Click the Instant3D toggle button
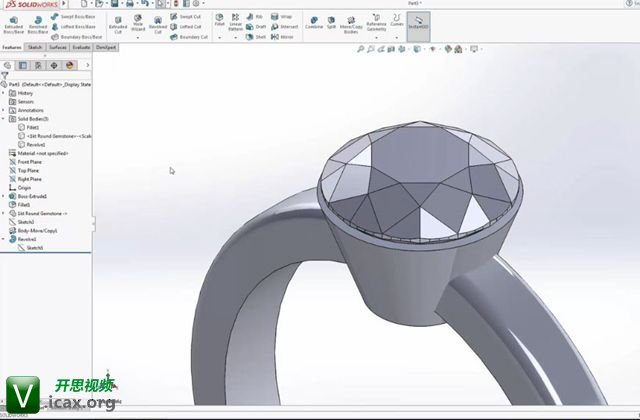 418,24
